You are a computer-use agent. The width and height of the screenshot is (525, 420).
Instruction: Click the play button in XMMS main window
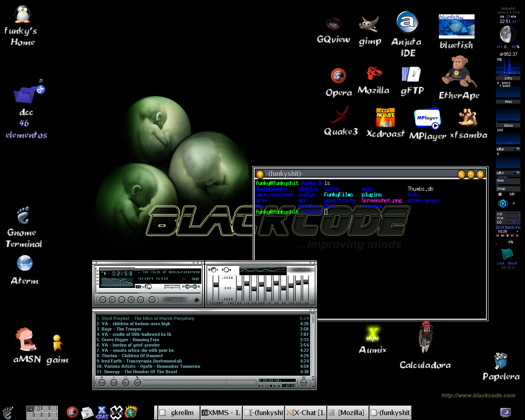point(112,300)
